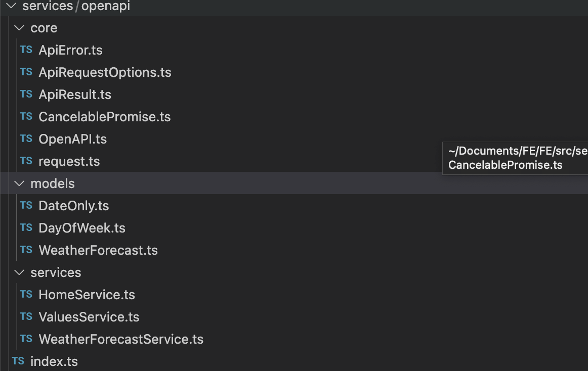Click the TS icon next to WeatherForecastService.ts

pyautogui.click(x=26, y=339)
